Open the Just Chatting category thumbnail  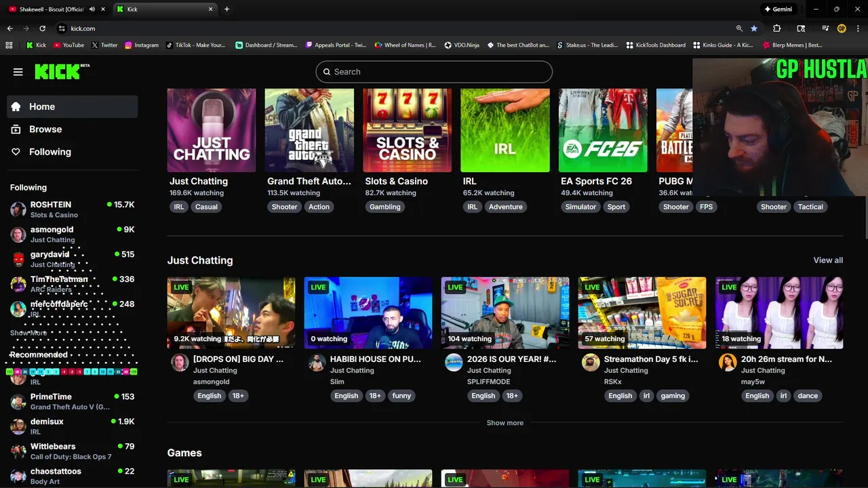point(212,130)
